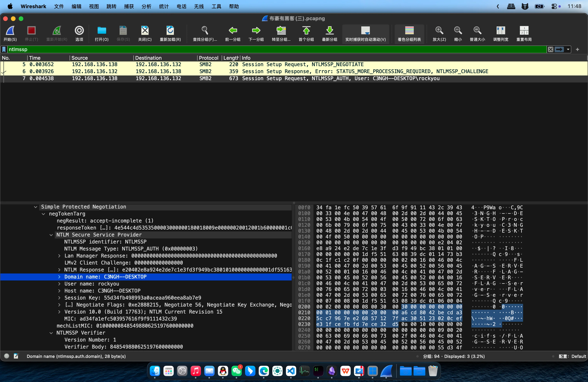Toggle display filter bookmark icon
The width and height of the screenshot is (588, 382).
tap(4, 49)
